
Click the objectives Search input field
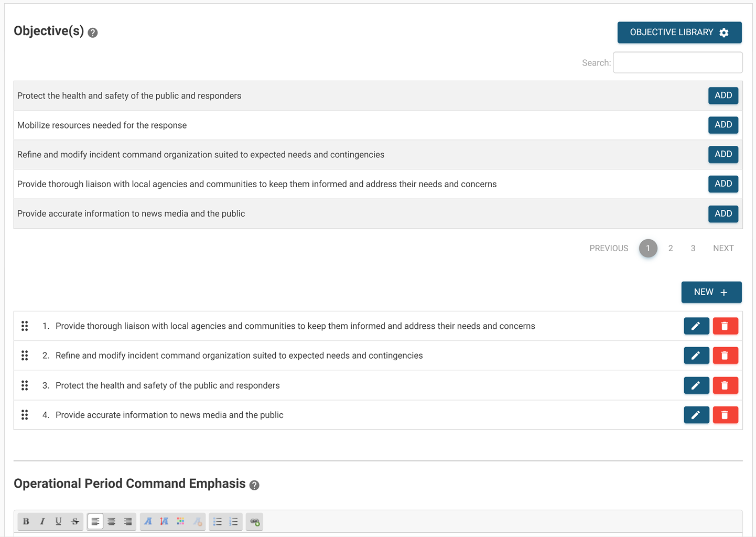pos(677,62)
